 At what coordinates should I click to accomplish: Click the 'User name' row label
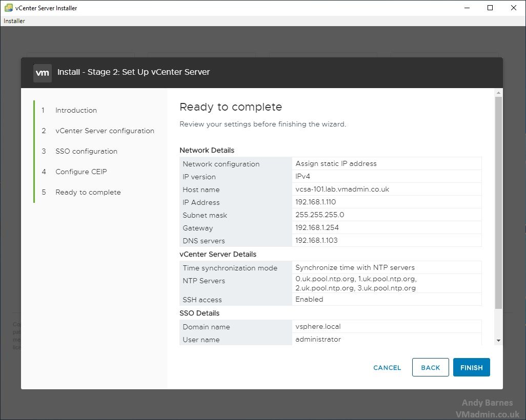(201, 339)
